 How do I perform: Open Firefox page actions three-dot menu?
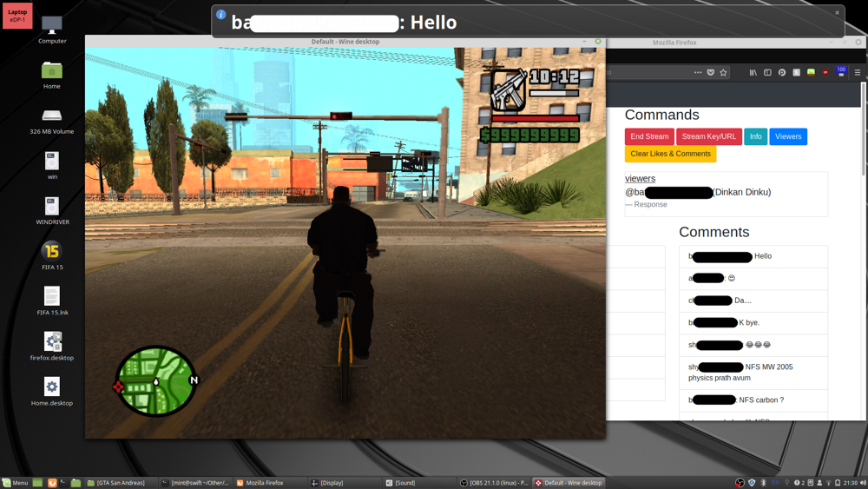(698, 73)
